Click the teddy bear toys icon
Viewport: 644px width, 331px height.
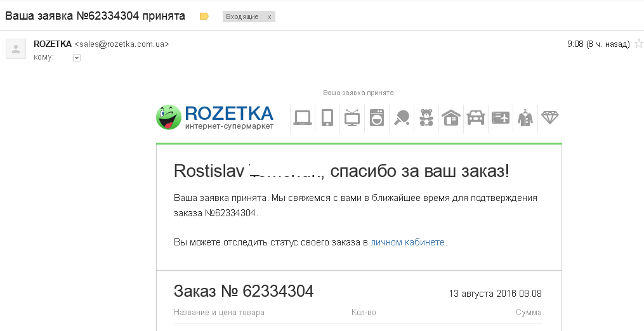pos(426,118)
